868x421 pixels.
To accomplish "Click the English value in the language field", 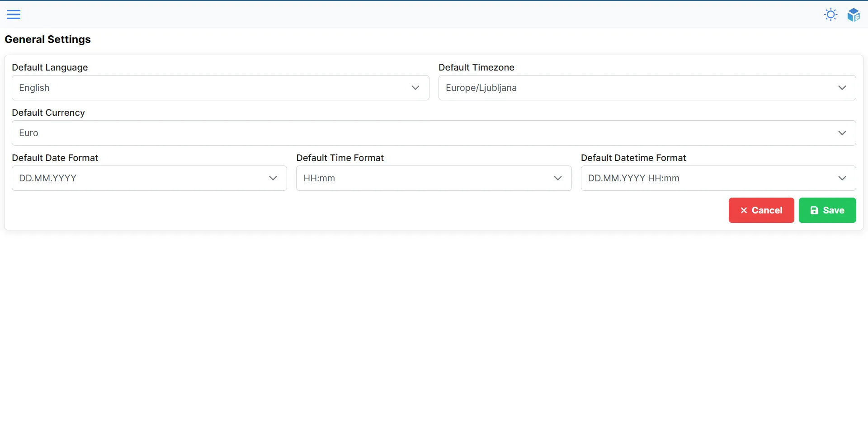I will pos(34,88).
